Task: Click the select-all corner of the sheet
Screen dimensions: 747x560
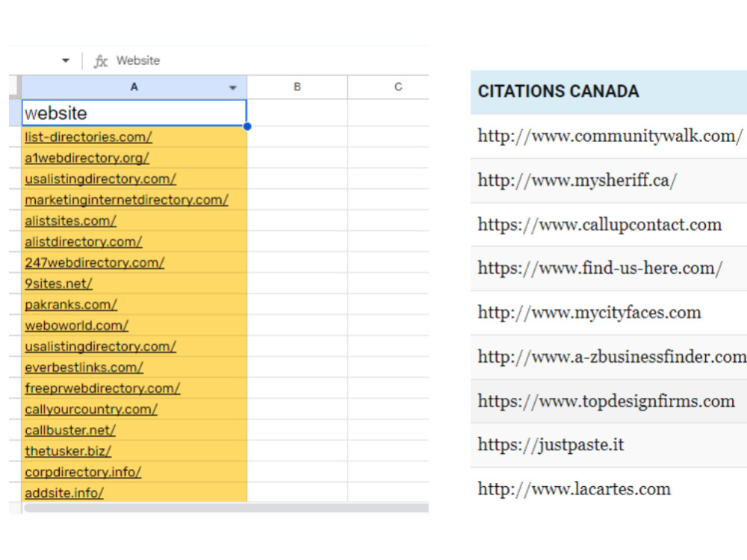Action: [15, 87]
